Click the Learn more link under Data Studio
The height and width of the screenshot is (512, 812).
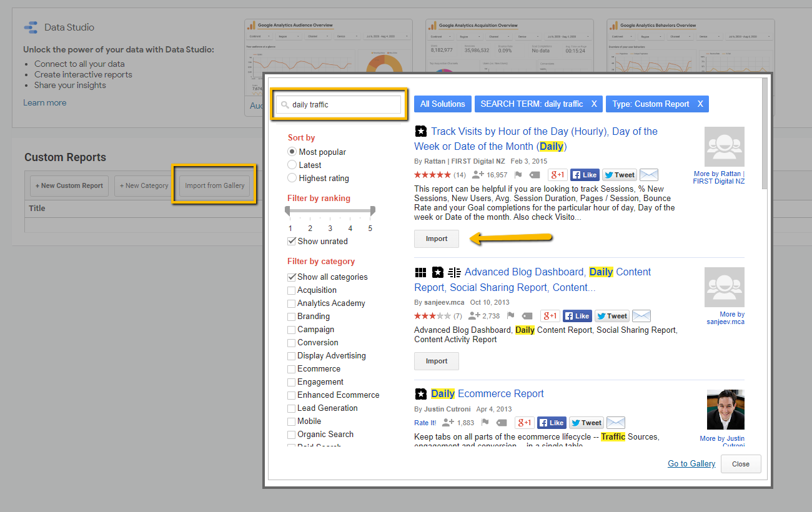coord(44,102)
